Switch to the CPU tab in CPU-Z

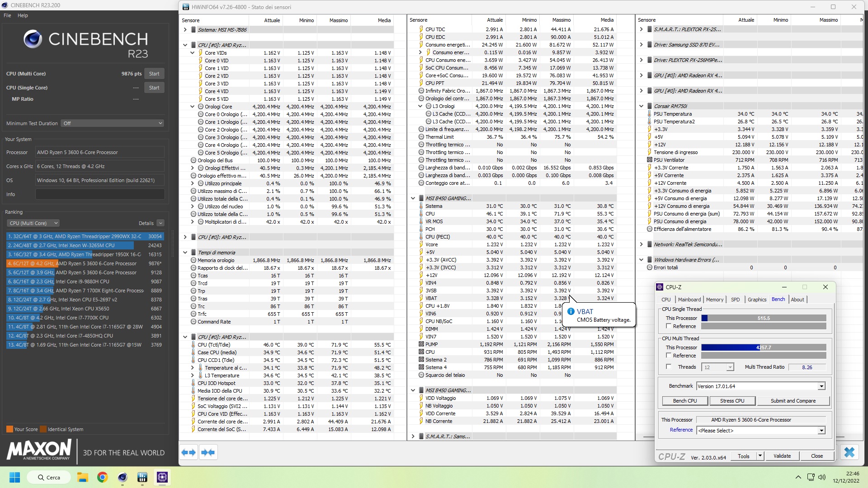click(666, 300)
